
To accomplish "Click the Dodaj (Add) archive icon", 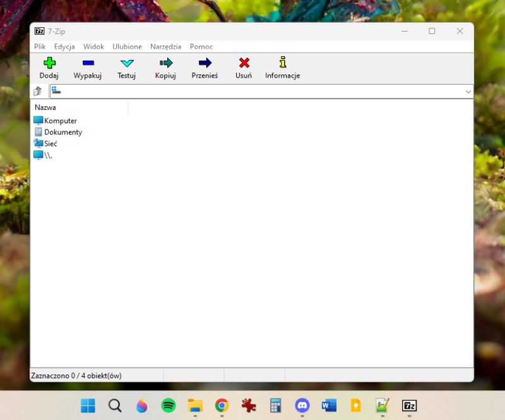I will (x=49, y=66).
